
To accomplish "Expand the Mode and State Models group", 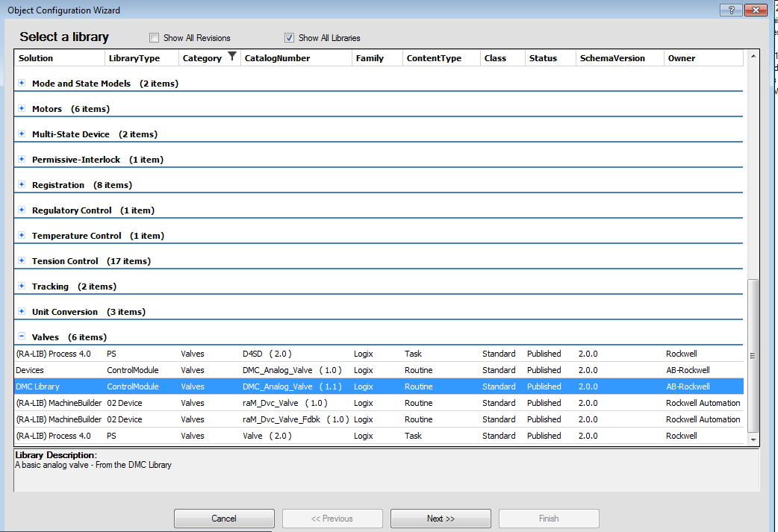I will coord(22,84).
